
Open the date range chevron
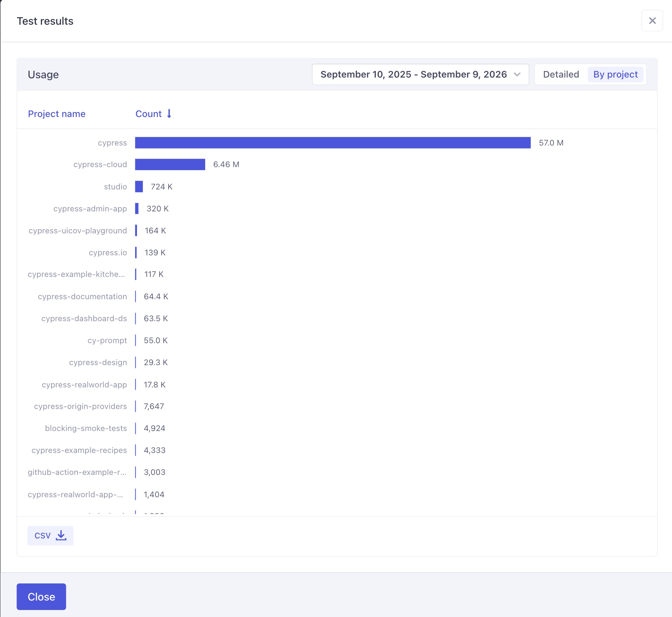[x=518, y=74]
